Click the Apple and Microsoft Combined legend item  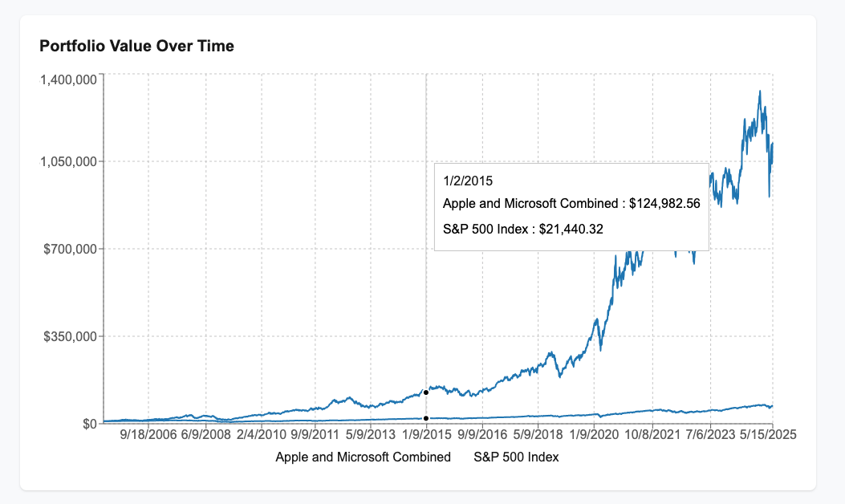363,457
